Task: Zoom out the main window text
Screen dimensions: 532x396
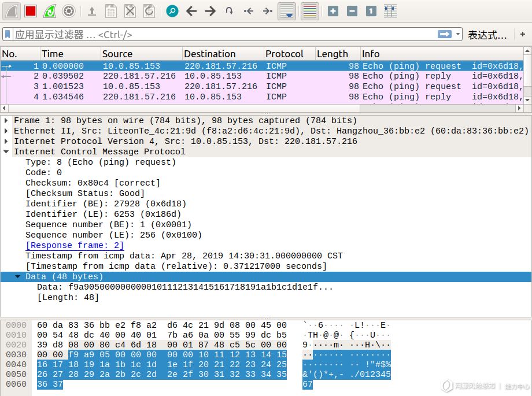Action: (x=352, y=11)
